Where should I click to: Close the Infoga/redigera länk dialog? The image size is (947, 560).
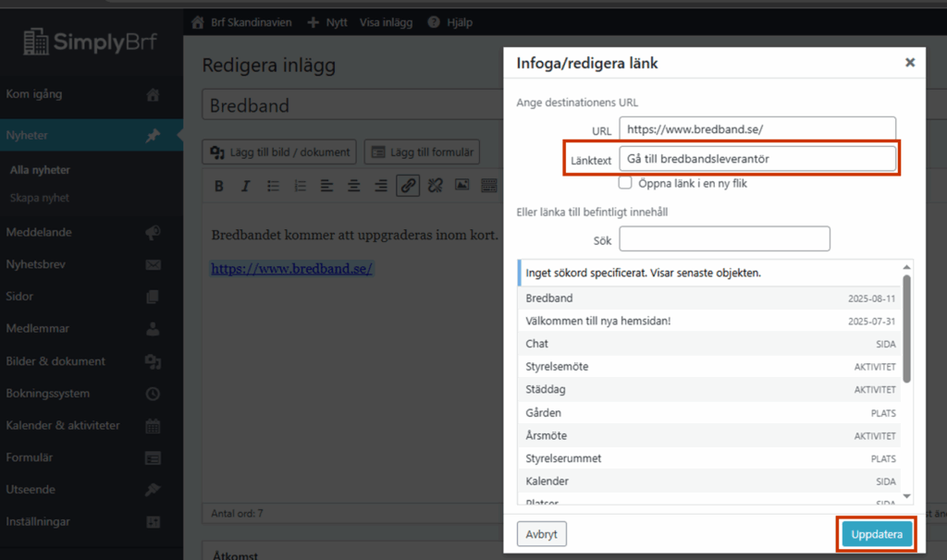910,62
